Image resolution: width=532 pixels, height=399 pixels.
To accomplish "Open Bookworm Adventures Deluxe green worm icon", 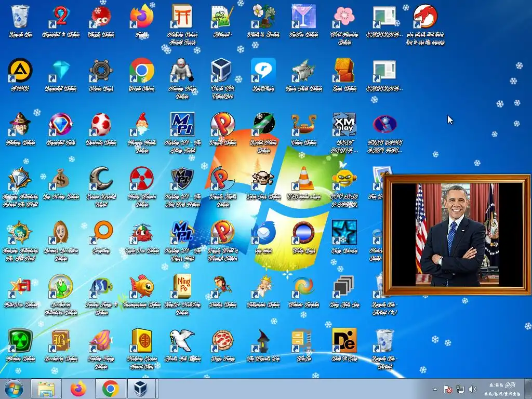I will [60, 286].
